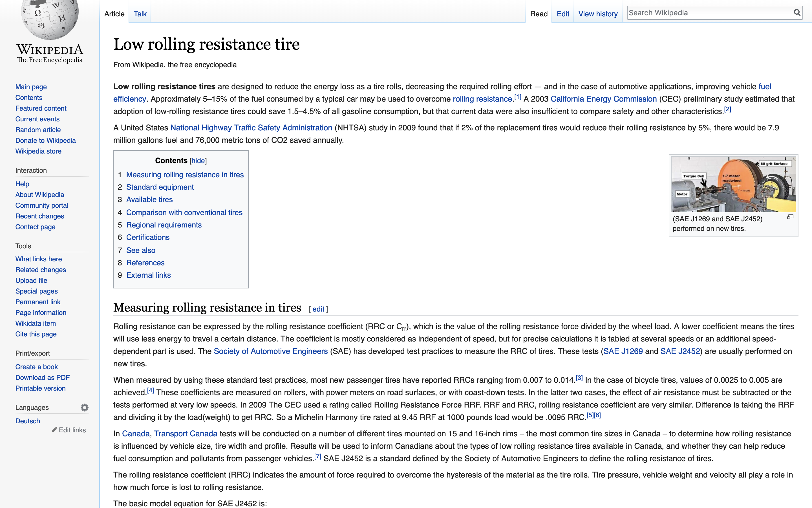Open What links here tool
812x508 pixels.
(x=39, y=259)
